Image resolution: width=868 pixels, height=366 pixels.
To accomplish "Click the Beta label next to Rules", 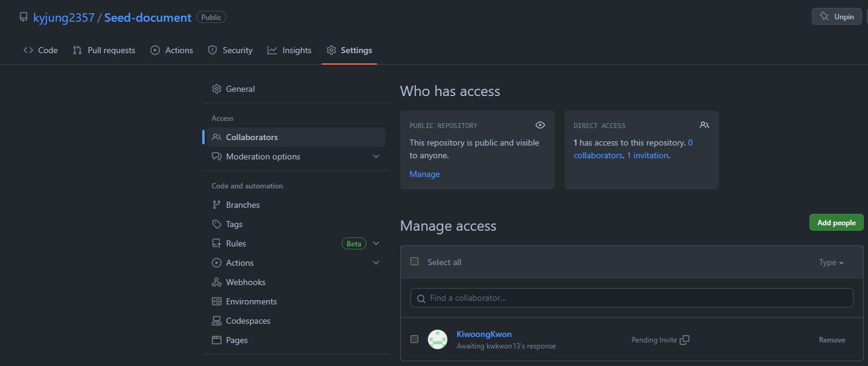I will point(354,243).
